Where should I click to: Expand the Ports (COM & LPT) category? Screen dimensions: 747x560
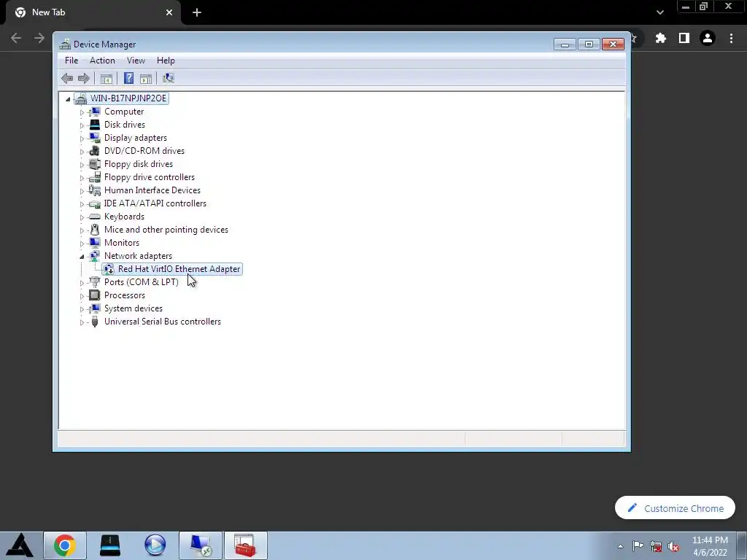click(82, 283)
